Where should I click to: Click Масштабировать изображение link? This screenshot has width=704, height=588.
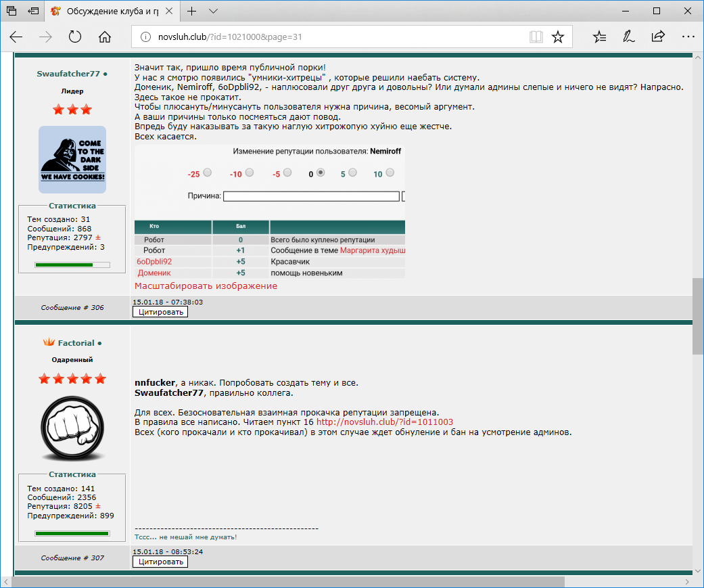point(206,286)
